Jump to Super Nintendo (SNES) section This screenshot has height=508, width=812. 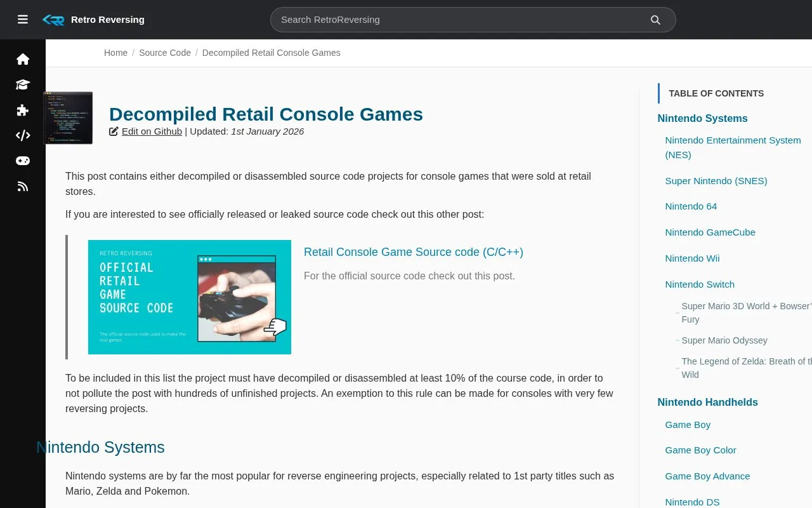pyautogui.click(x=716, y=181)
